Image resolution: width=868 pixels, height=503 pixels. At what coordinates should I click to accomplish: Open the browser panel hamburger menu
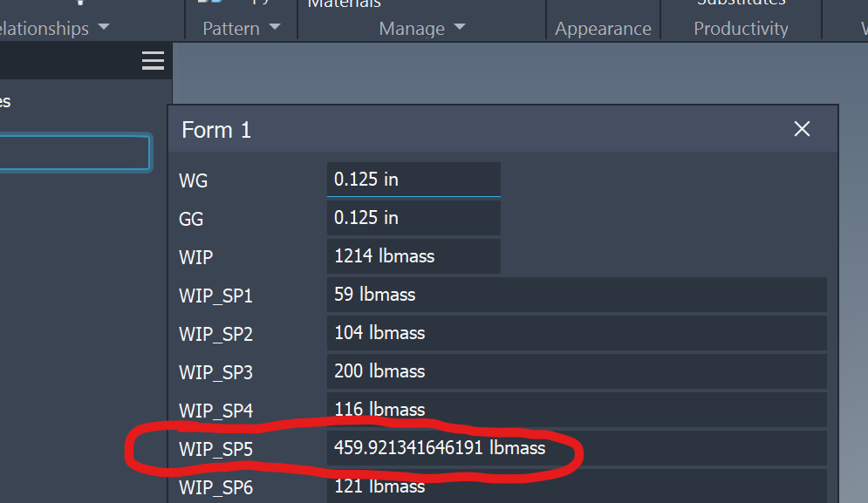tap(153, 61)
